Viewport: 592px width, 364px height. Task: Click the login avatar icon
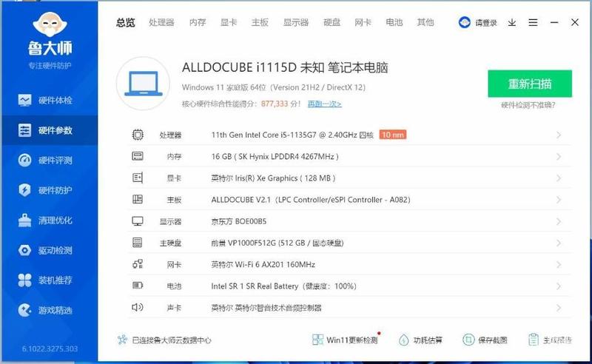point(465,23)
